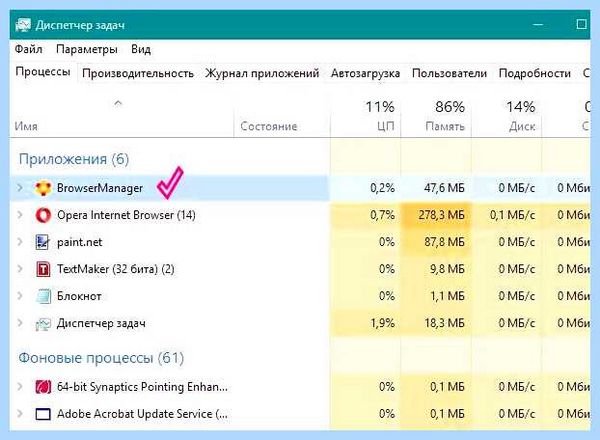Click Фоновые процессы (61) group heading

tap(101, 358)
